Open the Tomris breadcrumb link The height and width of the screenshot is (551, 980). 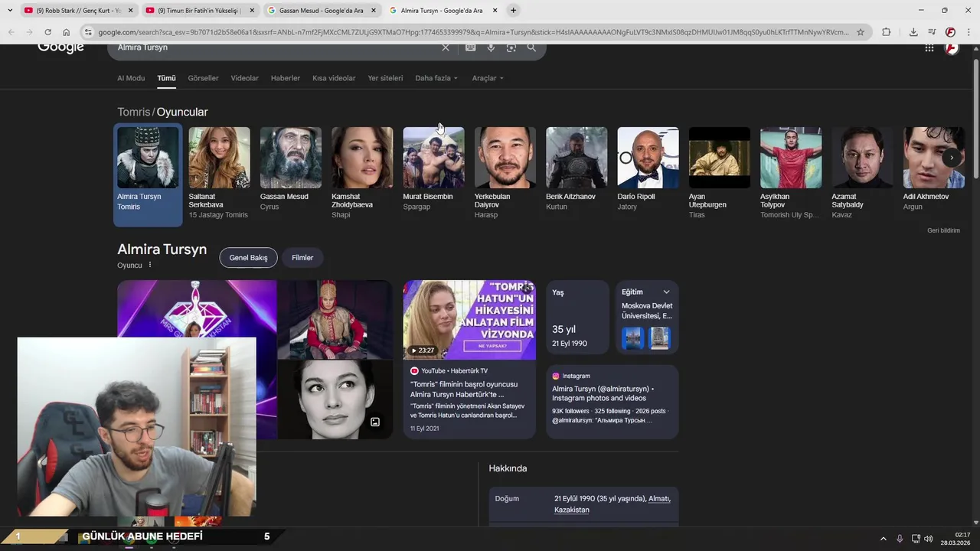(134, 112)
